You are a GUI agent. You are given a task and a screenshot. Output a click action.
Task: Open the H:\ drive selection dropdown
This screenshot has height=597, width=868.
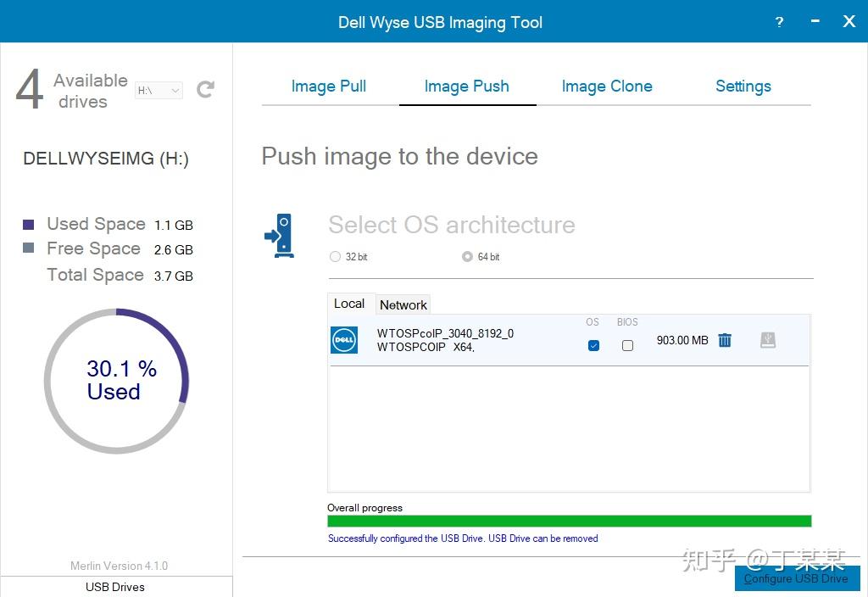coord(159,90)
